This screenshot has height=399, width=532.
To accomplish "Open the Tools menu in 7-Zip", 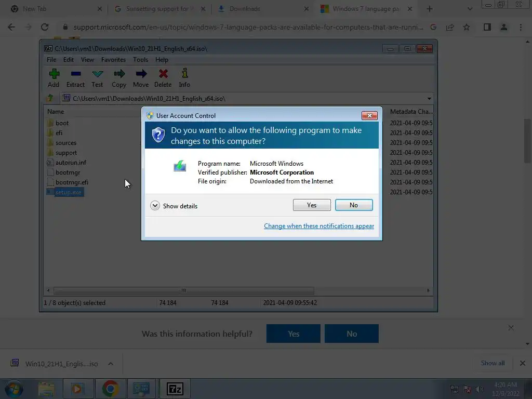I will pos(140,60).
